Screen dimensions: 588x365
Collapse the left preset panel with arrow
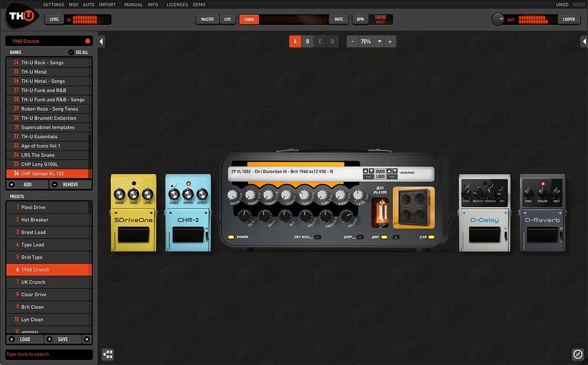pyautogui.click(x=101, y=42)
